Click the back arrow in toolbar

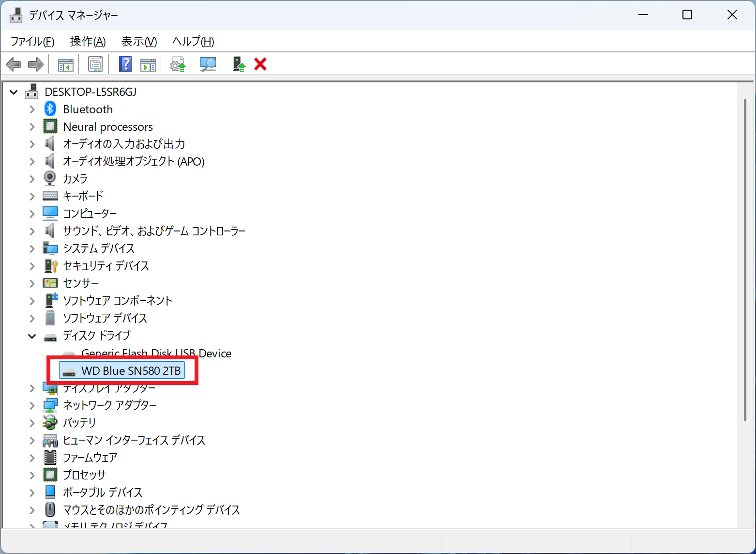(14, 64)
